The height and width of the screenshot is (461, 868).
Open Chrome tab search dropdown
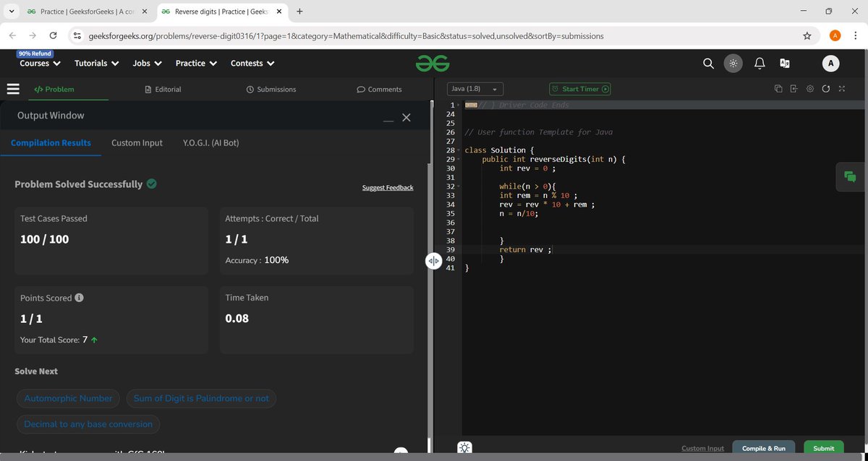tap(11, 12)
